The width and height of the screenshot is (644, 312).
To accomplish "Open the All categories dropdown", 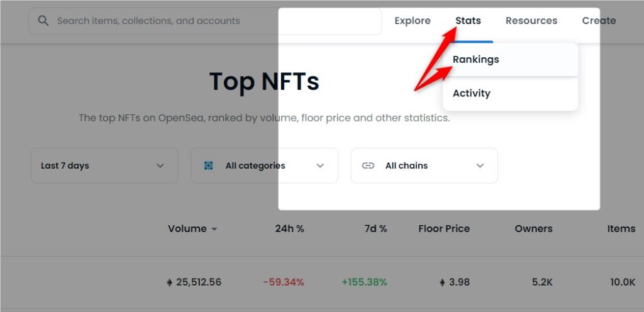I will (264, 166).
